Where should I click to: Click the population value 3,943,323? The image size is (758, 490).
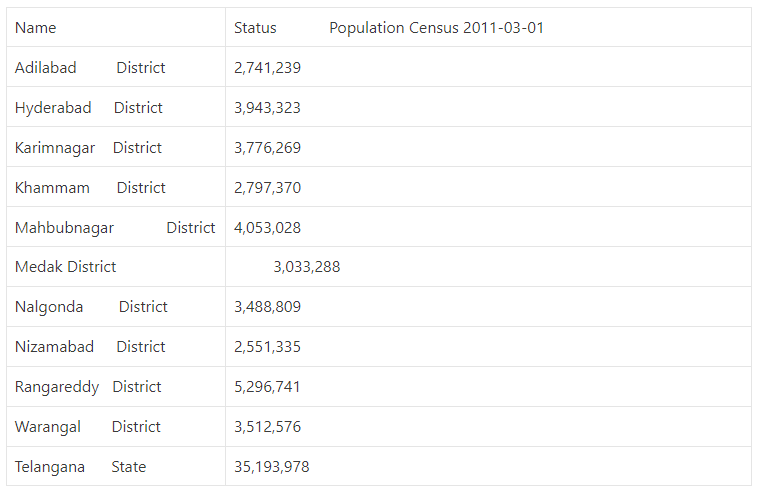point(267,108)
